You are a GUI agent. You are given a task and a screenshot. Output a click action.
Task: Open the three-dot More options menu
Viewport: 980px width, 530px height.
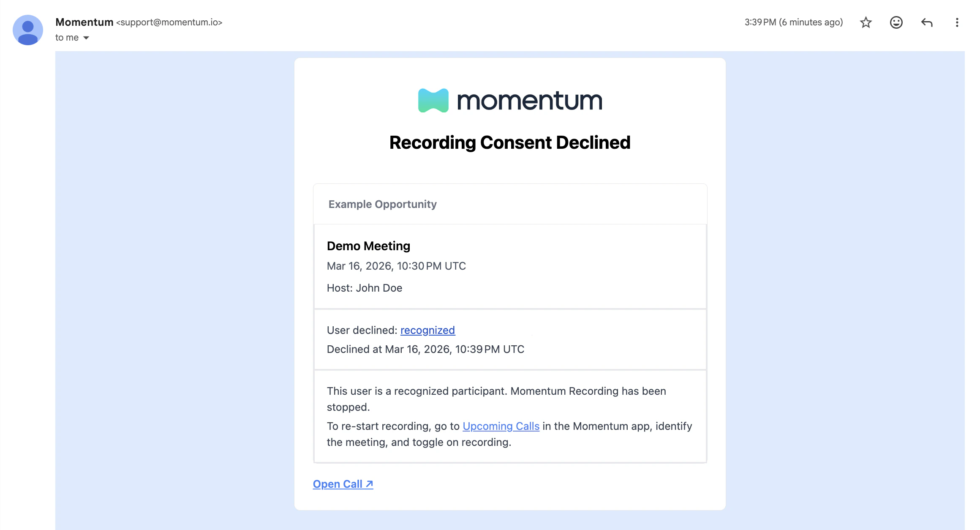pos(957,22)
